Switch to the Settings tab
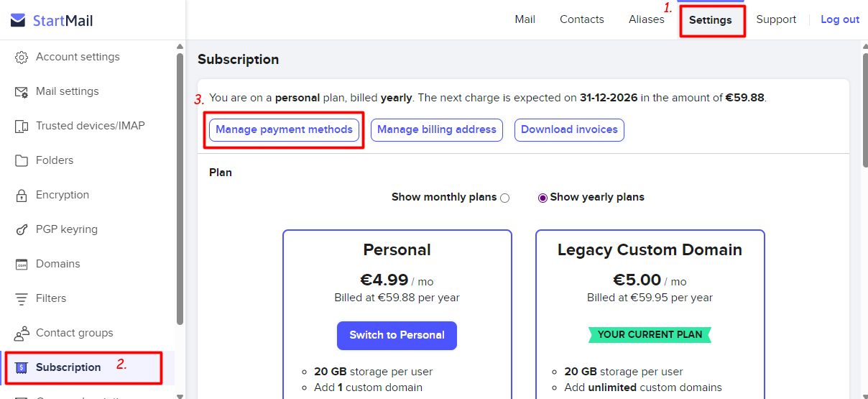Viewport: 868px width, 399px height. pyautogui.click(x=711, y=20)
